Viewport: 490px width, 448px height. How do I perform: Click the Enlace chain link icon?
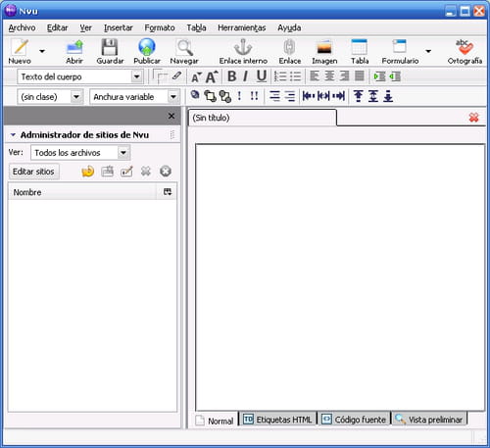tap(290, 47)
